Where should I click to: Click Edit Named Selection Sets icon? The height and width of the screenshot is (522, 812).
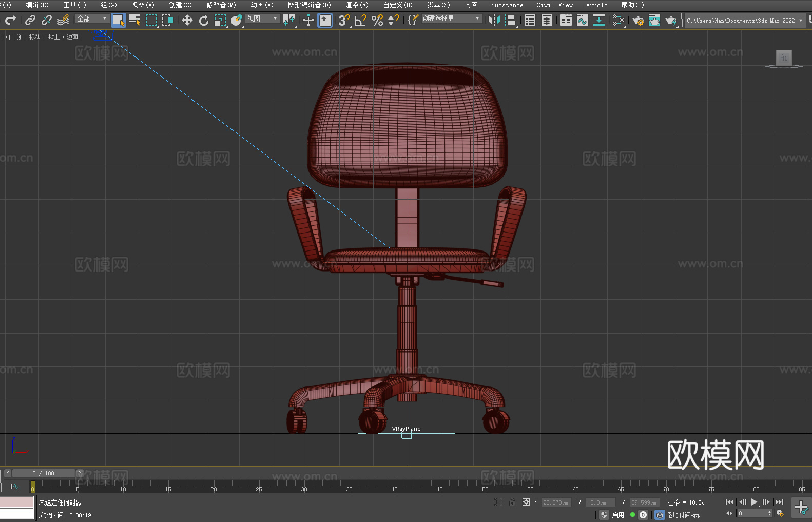tap(413, 20)
